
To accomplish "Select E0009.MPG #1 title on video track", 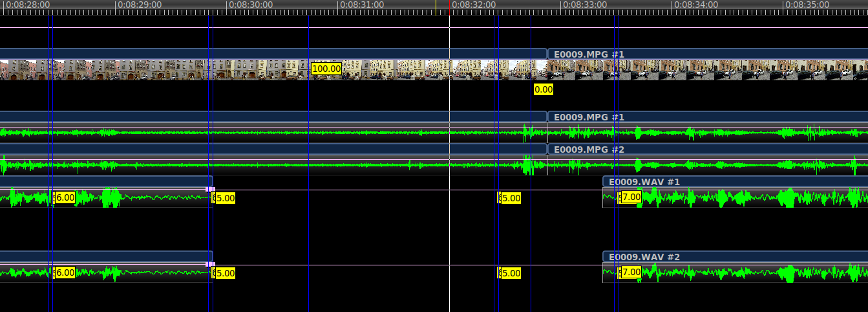I will click(x=589, y=54).
